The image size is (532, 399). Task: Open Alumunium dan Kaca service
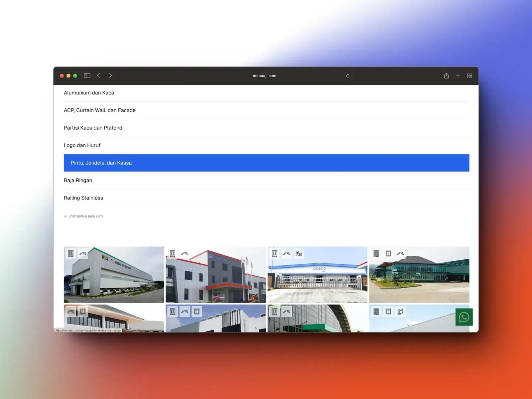tap(89, 93)
